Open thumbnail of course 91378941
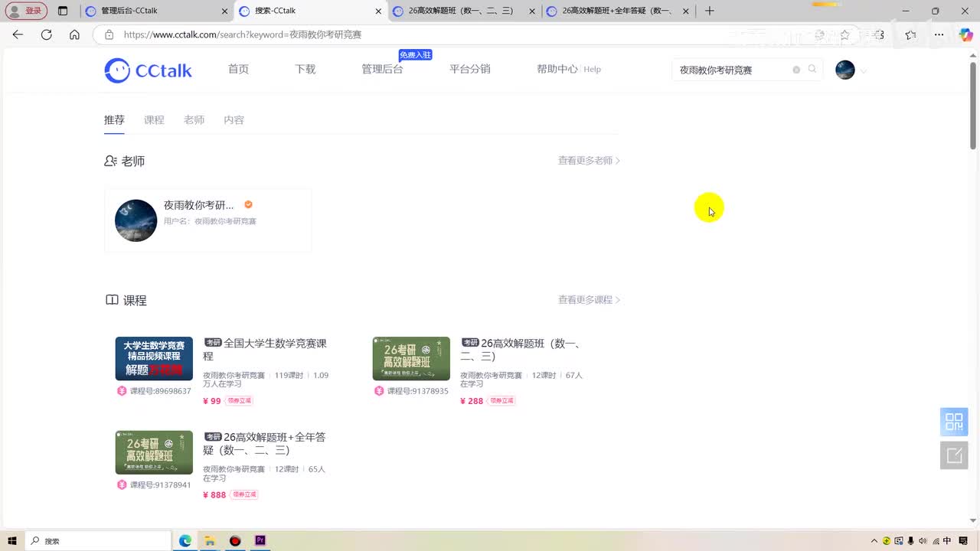980x551 pixels. [154, 452]
